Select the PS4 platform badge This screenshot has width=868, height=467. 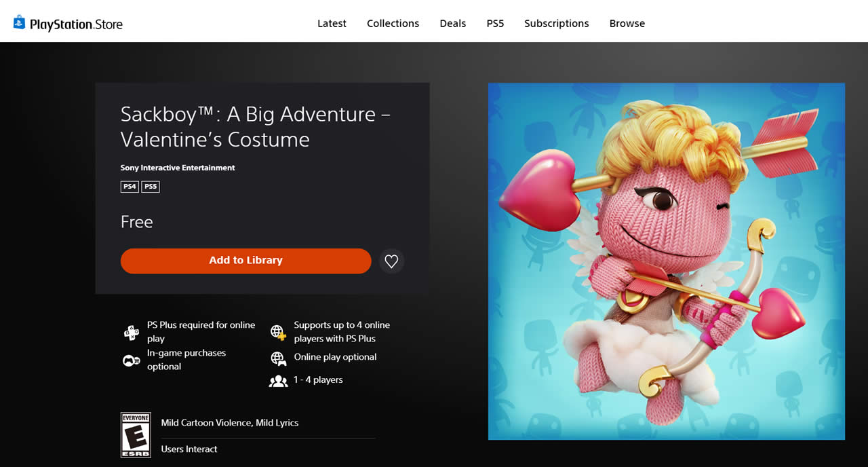click(x=129, y=186)
